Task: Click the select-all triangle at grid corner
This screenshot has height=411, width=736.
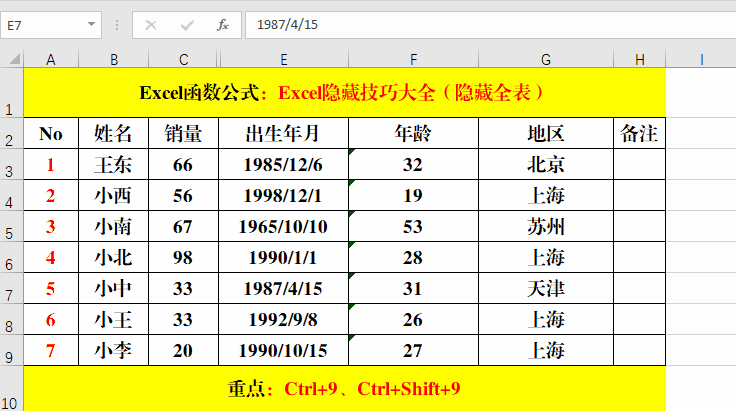Action: (15, 59)
